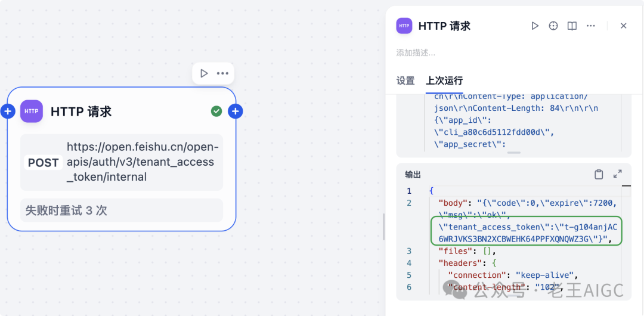Select the 上次运行 tab
This screenshot has width=644, height=316.
point(444,80)
